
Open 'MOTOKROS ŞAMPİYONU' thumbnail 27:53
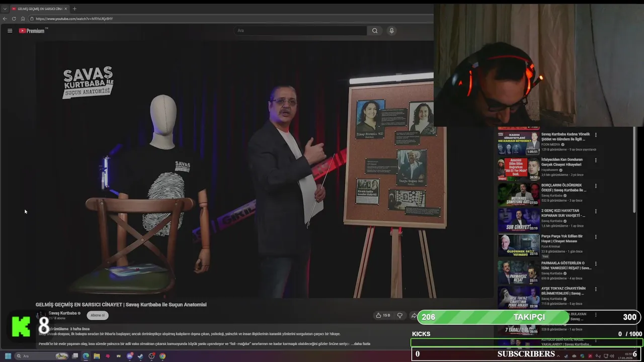click(518, 195)
